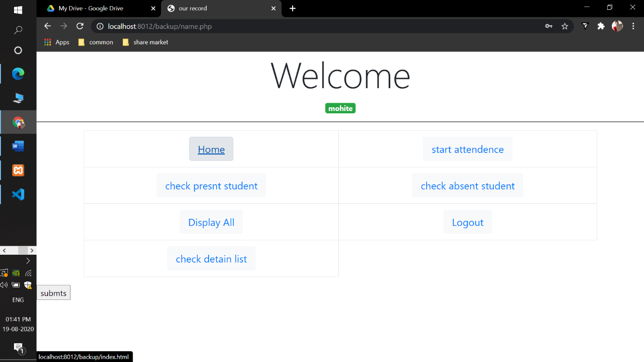644x362 pixels.
Task: Click the Chrome profile avatar
Action: (x=617, y=26)
